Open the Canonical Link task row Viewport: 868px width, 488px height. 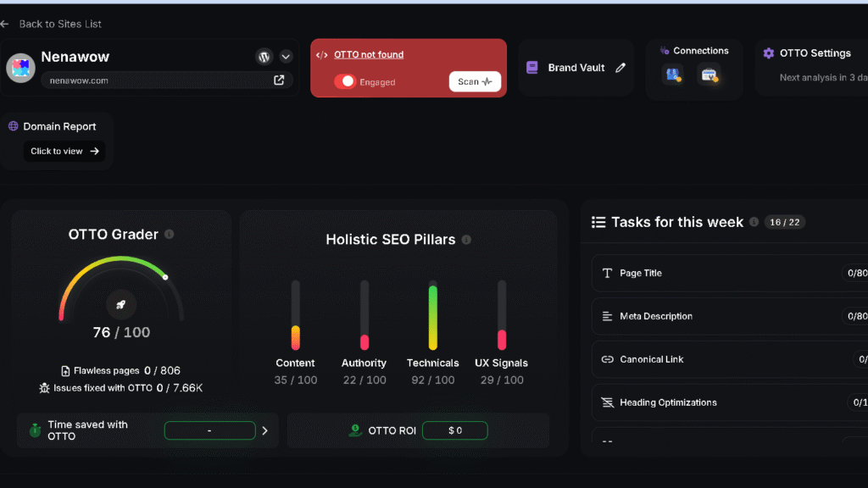730,359
